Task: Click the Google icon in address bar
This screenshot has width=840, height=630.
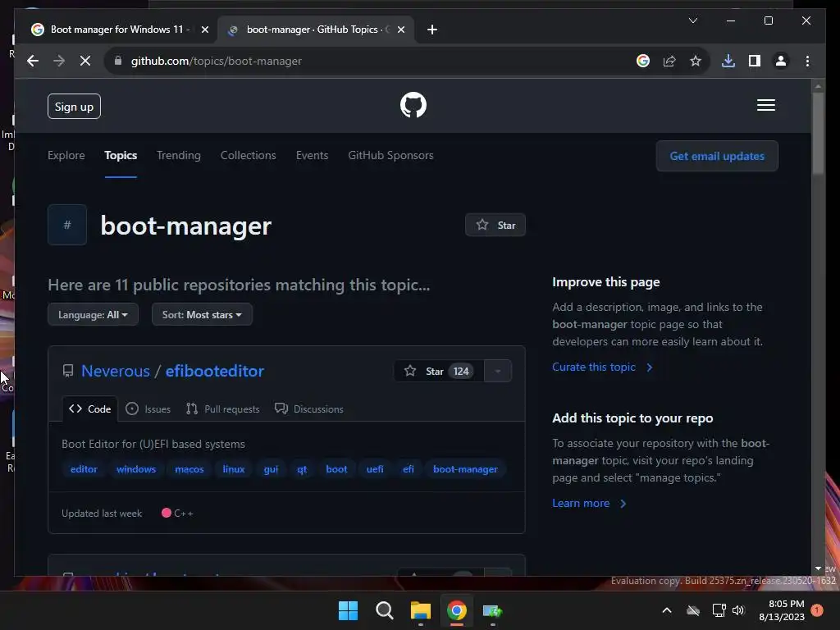Action: point(643,61)
